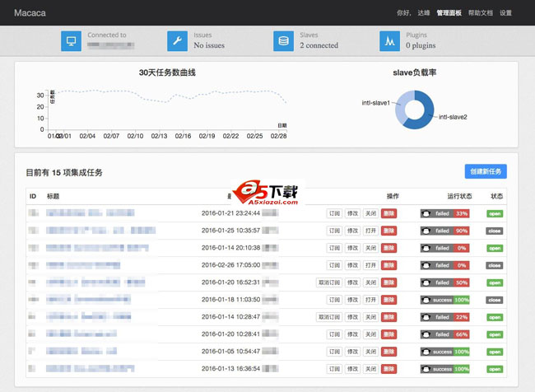Click monkey icon in 2016-02-26 row status badge

[426, 265]
